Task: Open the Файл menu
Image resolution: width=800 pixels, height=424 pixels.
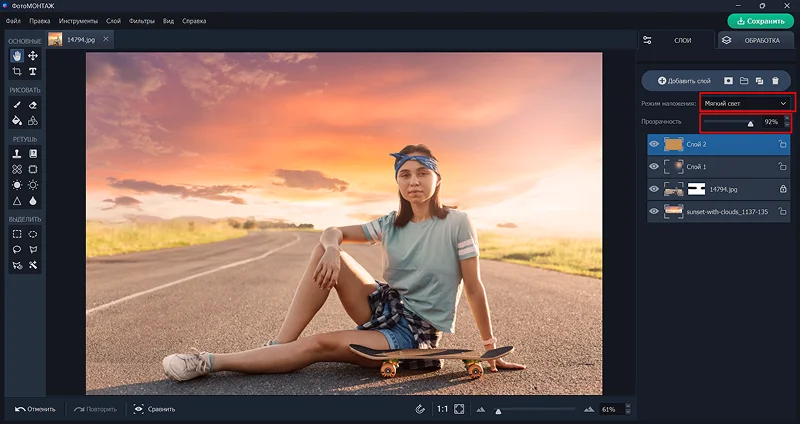Action: tap(13, 21)
